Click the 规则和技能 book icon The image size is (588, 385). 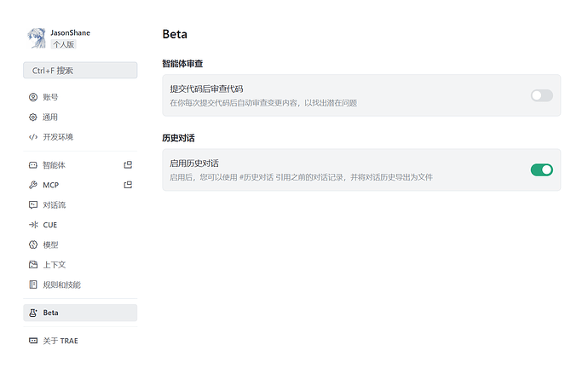[33, 284]
